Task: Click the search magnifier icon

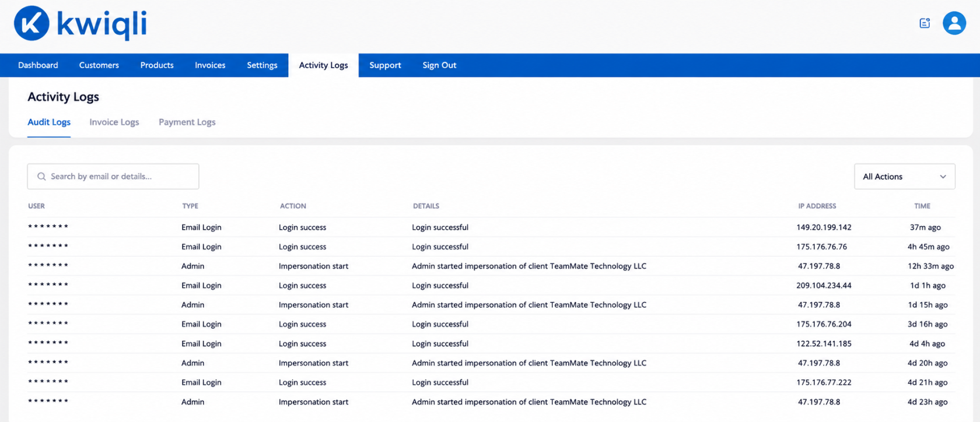Action: coord(41,177)
